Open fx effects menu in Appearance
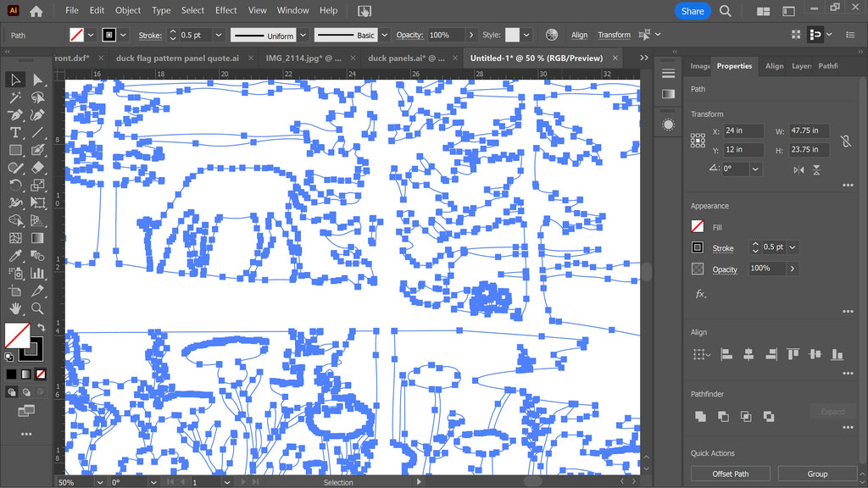This screenshot has width=868, height=488. pyautogui.click(x=700, y=294)
